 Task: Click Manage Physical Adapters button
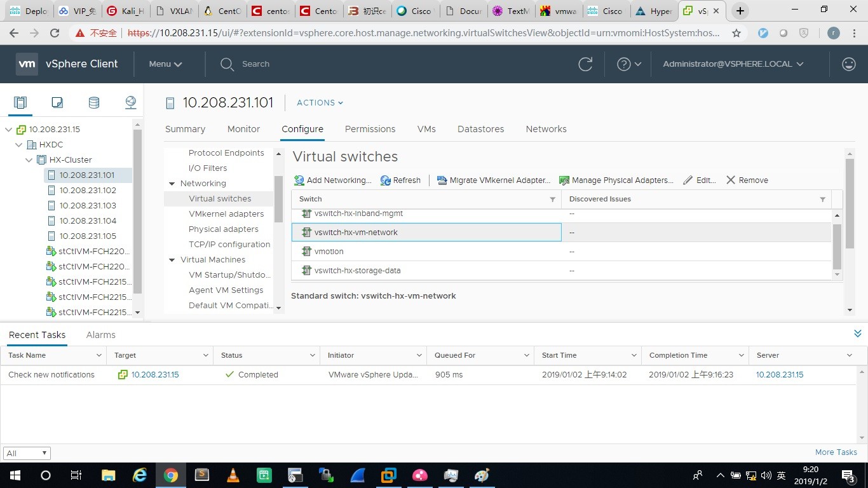click(616, 180)
